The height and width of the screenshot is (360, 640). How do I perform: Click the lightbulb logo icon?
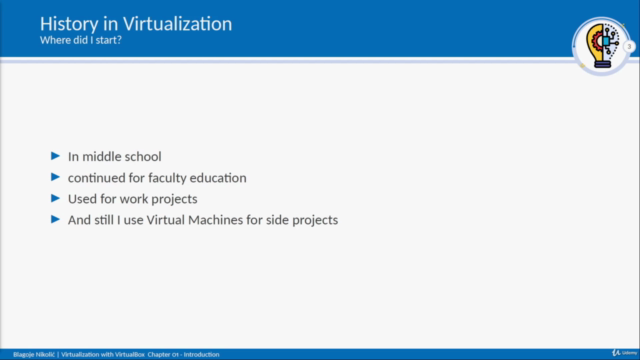(602, 46)
